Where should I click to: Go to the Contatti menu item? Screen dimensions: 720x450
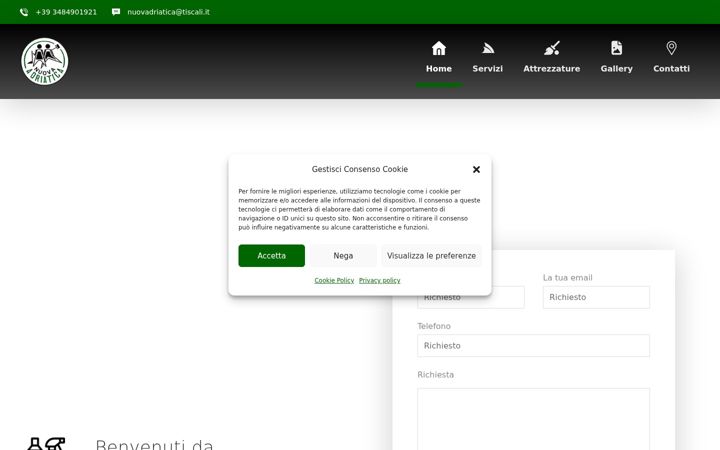(671, 68)
